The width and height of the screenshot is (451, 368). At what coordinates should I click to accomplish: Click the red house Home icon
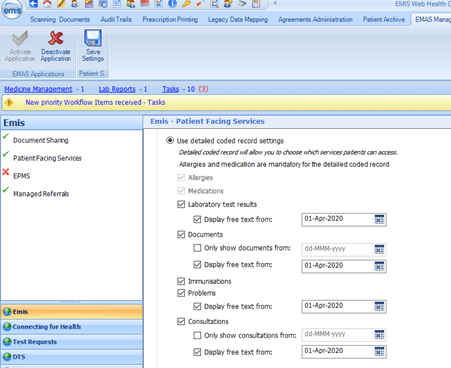tap(47, 4)
